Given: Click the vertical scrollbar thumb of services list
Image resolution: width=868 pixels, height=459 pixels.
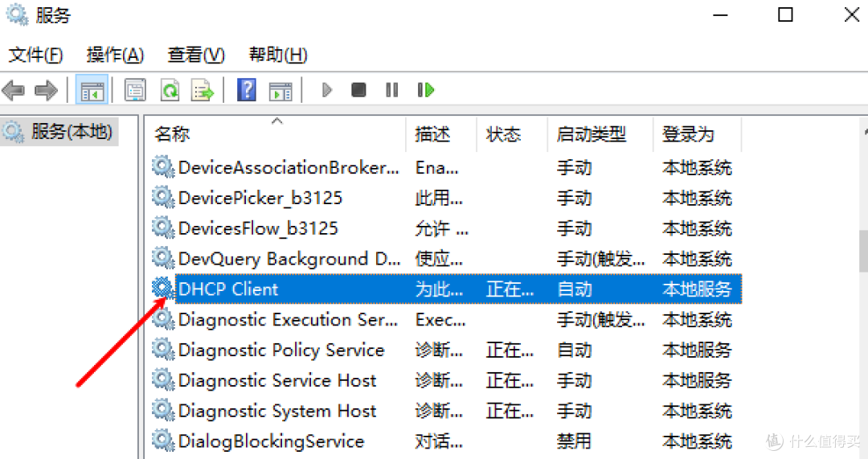Looking at the screenshot, I should point(863,251).
